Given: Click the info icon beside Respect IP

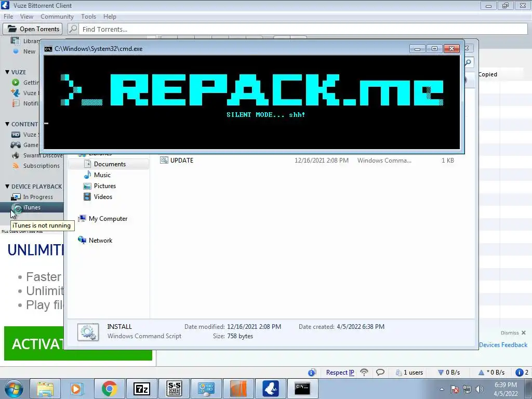Looking at the screenshot, I should pos(312,372).
